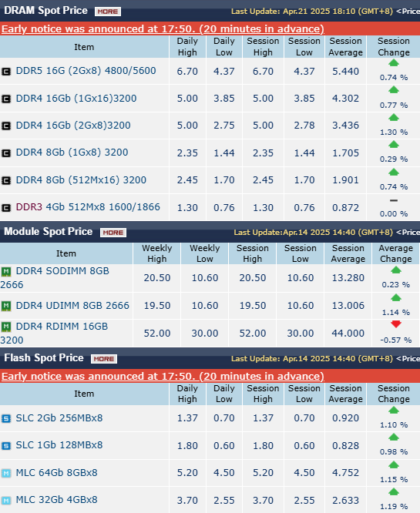Click chip icon beside DDR4 8Gb (512Mx16) 3200
The image size is (420, 513).
6,180
